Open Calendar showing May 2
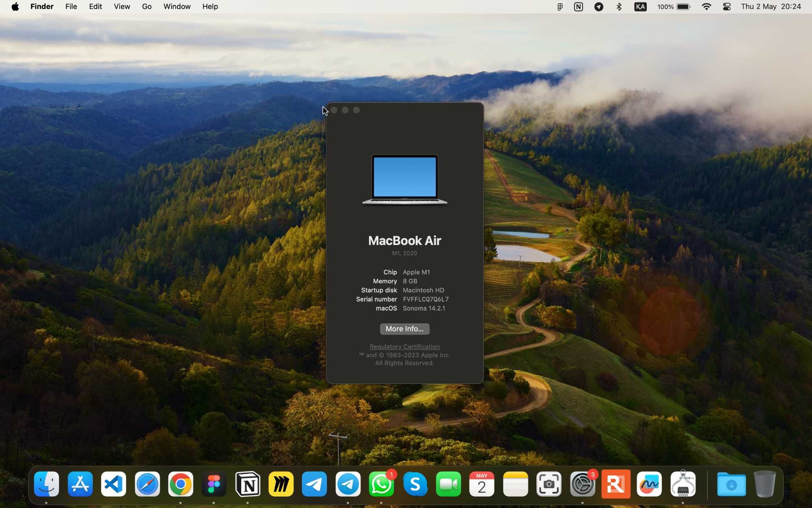Screen dimensions: 812x508 tap(482, 484)
